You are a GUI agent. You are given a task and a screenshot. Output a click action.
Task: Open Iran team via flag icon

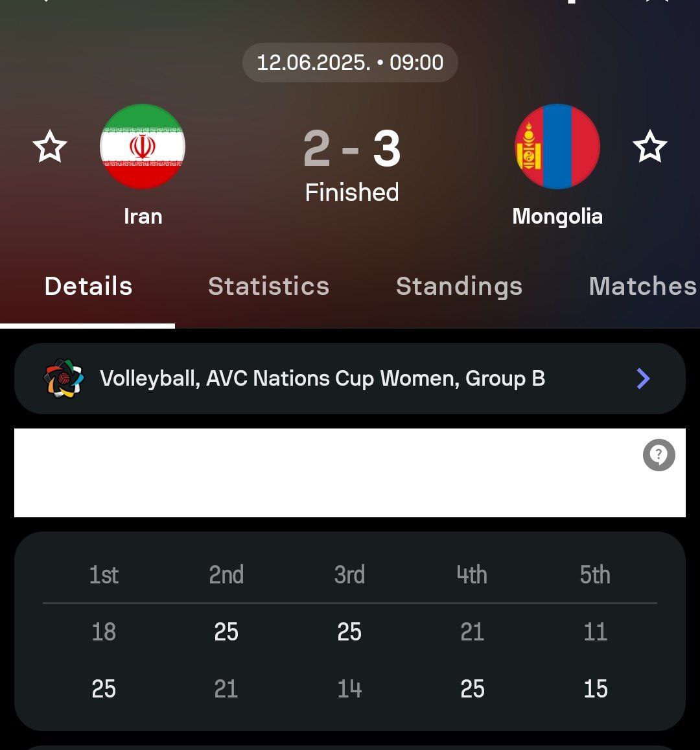tap(143, 146)
